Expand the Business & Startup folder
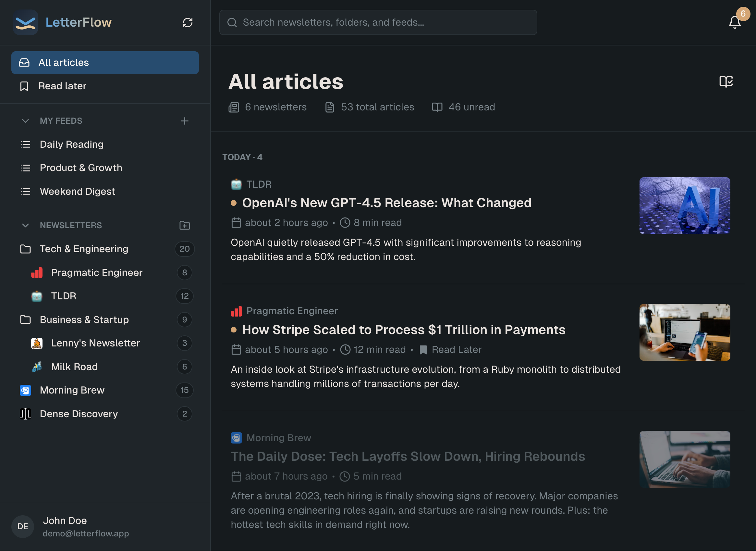Image resolution: width=756 pixels, height=551 pixels. click(x=84, y=319)
